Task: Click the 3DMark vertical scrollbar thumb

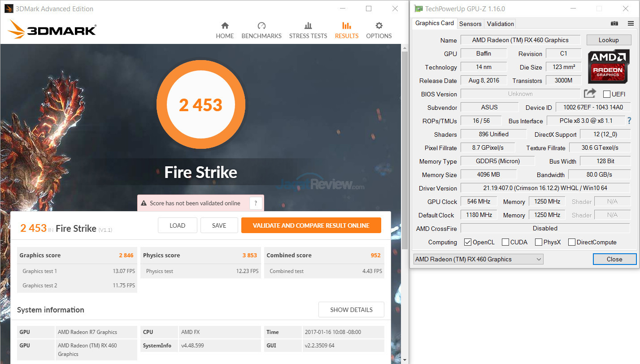Action: coord(405,150)
